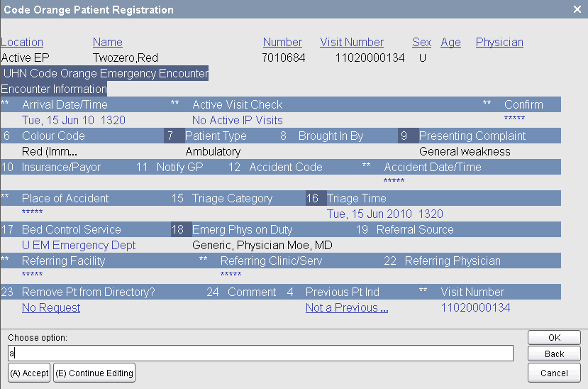Click the Back button
Viewport: 588px width, 389px height.
554,354
